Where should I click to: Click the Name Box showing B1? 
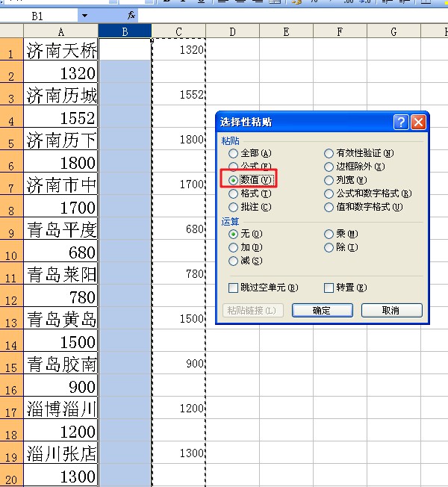39,16
